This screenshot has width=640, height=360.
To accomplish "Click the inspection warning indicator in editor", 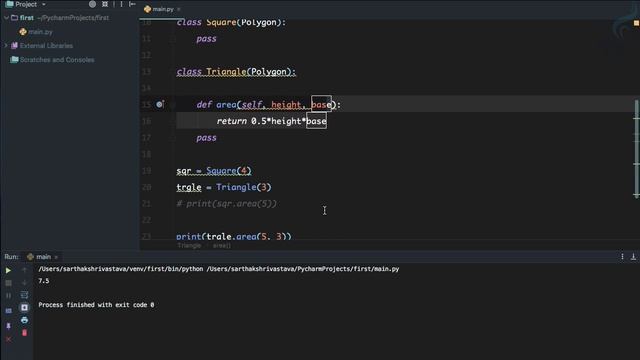I will [636, 23].
